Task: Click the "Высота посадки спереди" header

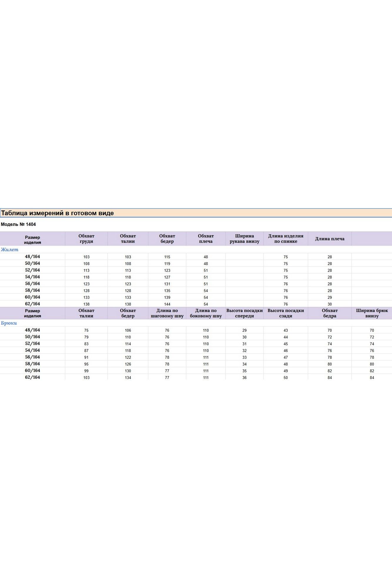Action: 244,313
